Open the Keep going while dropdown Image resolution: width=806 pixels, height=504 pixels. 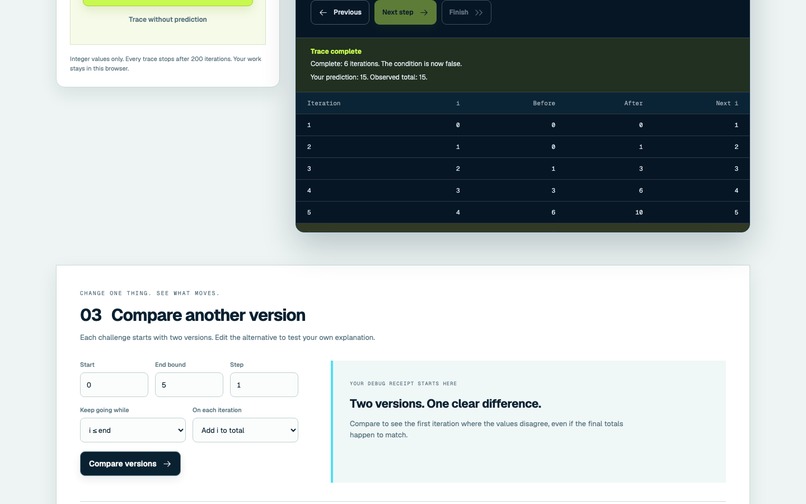pos(133,430)
